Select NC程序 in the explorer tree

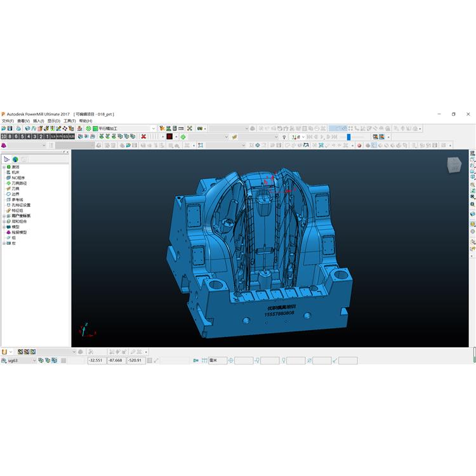point(18,178)
